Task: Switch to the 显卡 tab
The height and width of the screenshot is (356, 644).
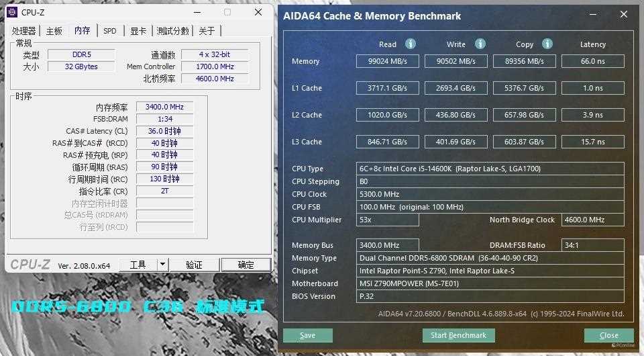Action: click(x=138, y=31)
